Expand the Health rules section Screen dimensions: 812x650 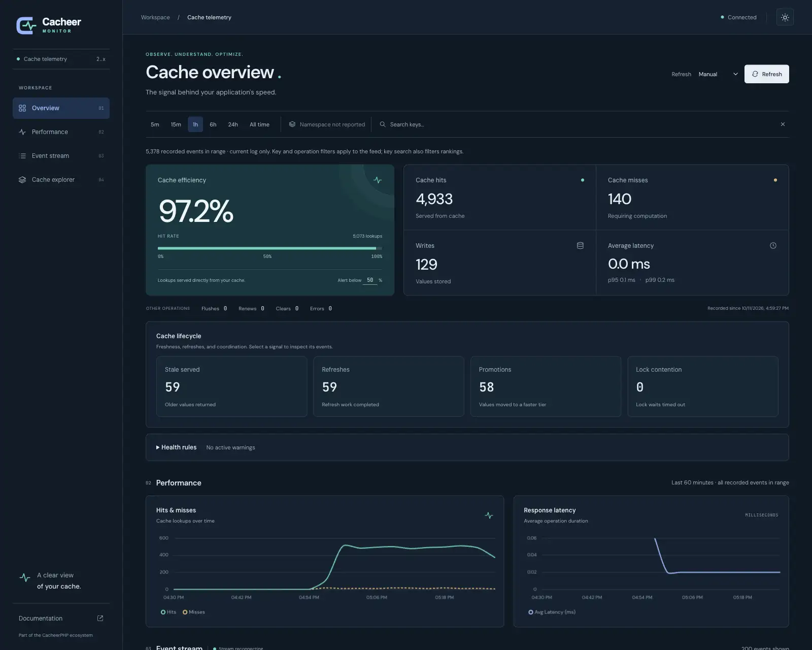coord(176,447)
